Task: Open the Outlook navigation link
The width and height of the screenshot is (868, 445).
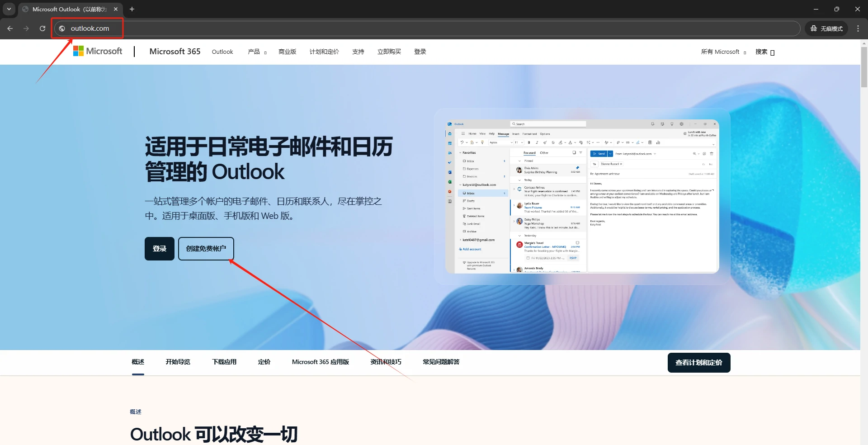Action: coord(222,52)
